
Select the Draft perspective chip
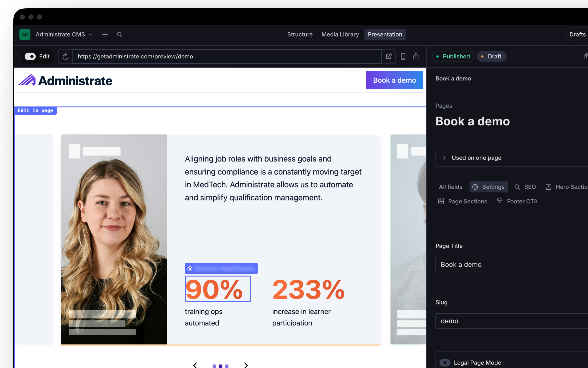[x=491, y=56]
